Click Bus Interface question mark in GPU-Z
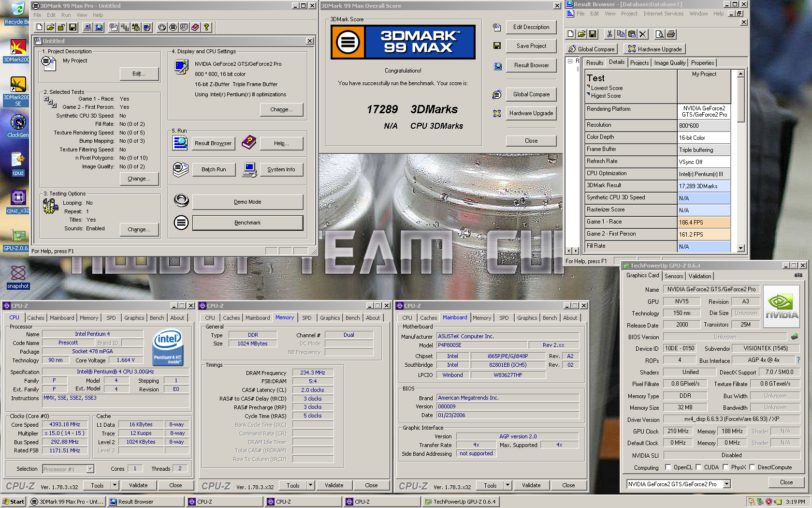Image resolution: width=812 pixels, height=508 pixels. click(x=798, y=360)
